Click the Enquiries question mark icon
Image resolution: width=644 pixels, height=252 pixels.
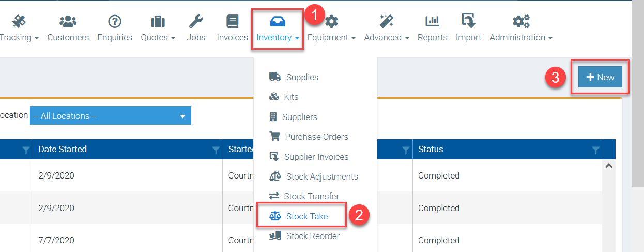[x=115, y=21]
